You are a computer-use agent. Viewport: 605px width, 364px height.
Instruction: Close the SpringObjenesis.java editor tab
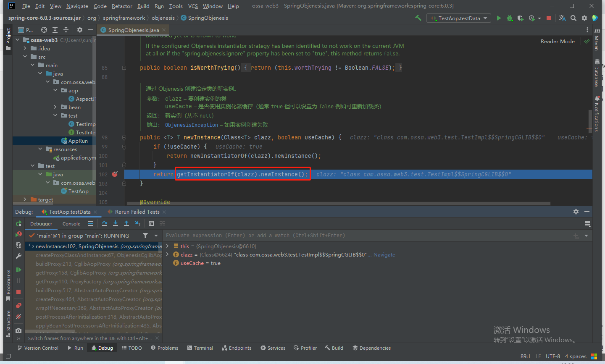click(164, 30)
